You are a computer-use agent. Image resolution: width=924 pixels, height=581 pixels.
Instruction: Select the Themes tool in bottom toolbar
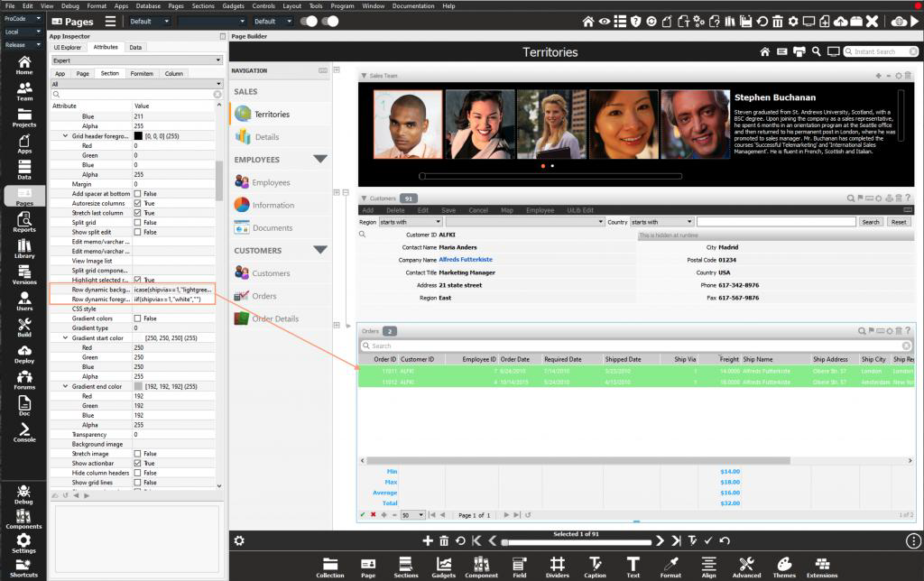coord(784,567)
